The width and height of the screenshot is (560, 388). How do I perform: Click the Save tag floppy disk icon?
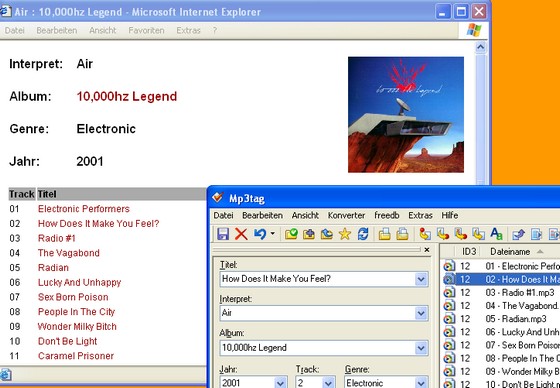(x=223, y=234)
